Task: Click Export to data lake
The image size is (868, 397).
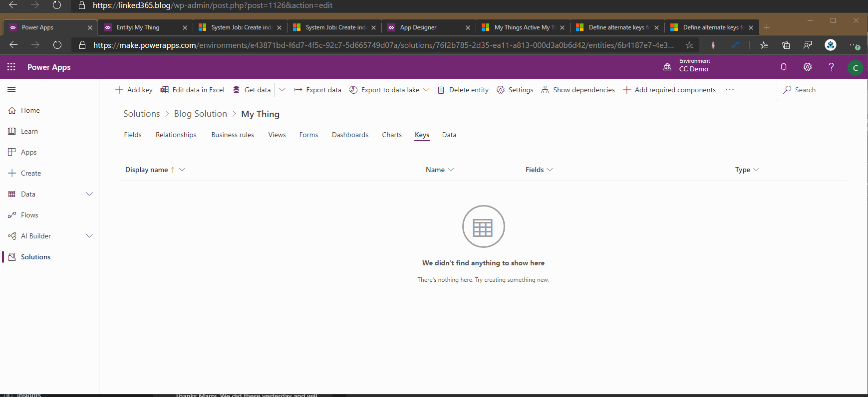Action: click(384, 90)
